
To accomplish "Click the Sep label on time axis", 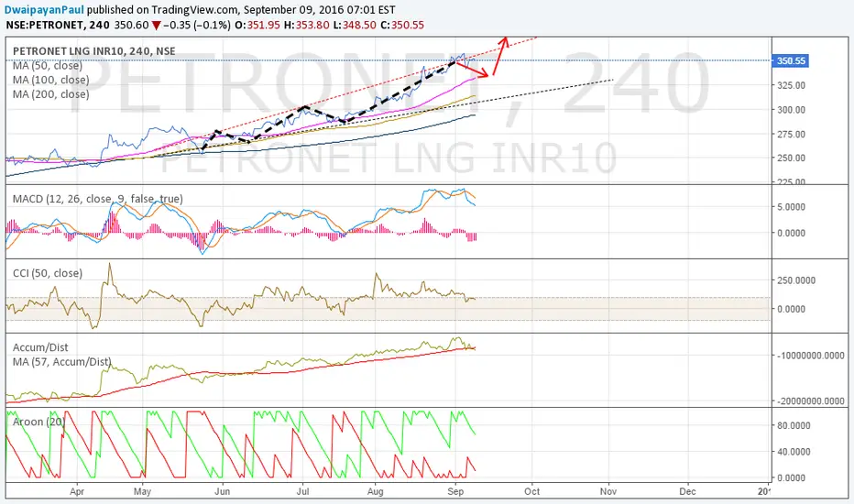I will (x=455, y=491).
